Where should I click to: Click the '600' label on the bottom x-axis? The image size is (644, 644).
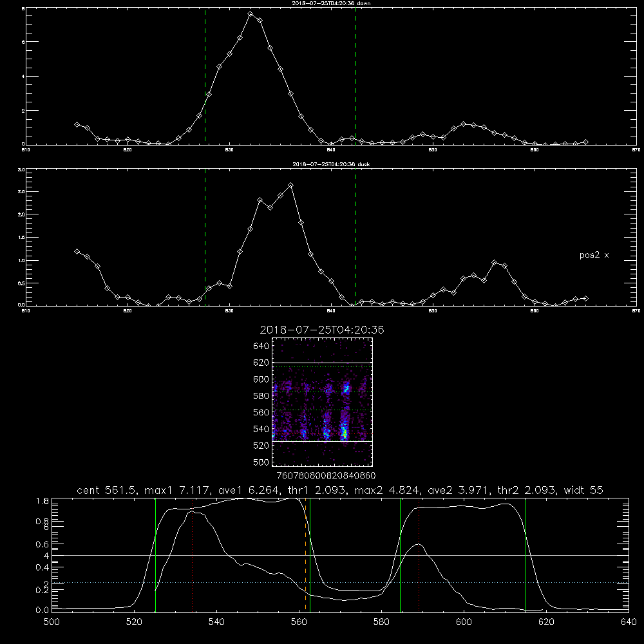point(464,621)
